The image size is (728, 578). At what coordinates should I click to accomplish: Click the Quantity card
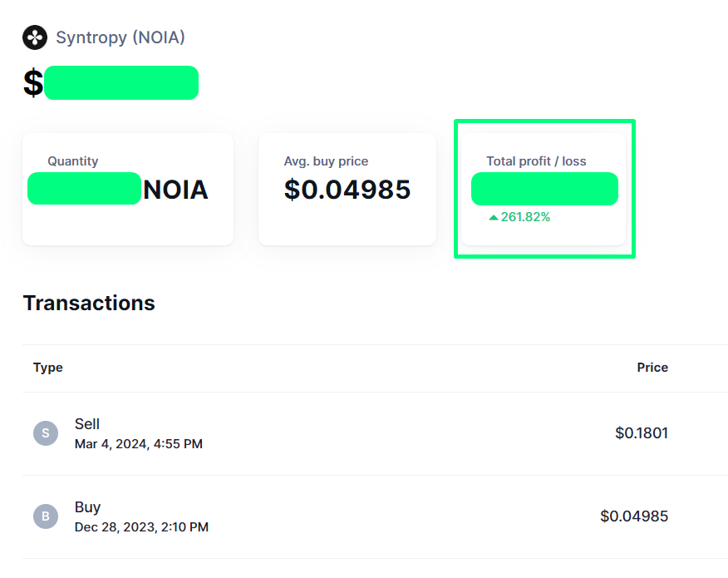point(128,190)
